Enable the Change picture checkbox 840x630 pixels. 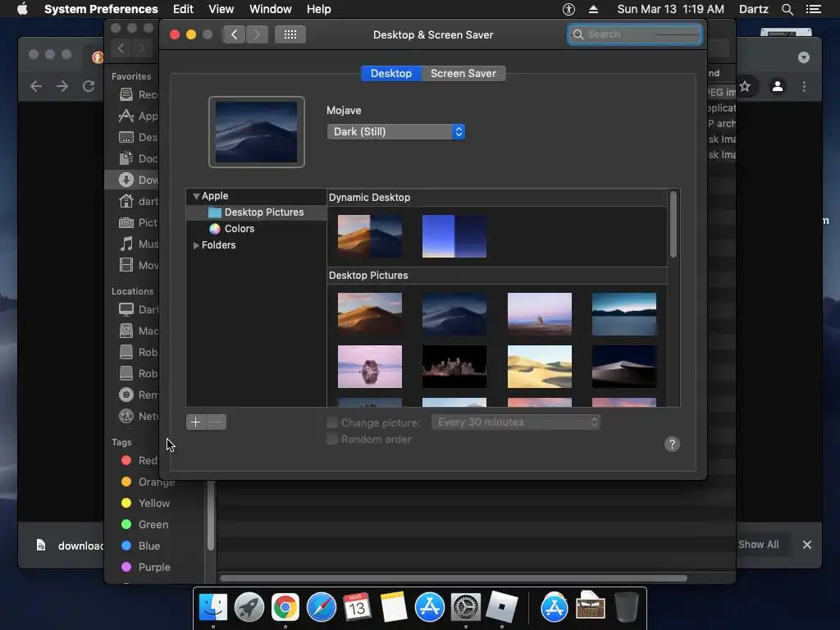coord(332,422)
